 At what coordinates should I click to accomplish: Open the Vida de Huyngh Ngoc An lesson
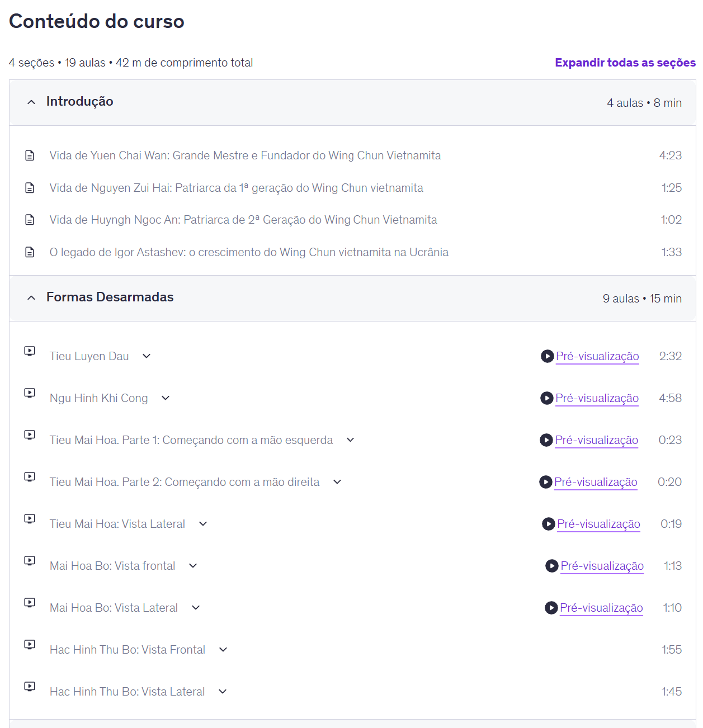pyautogui.click(x=243, y=220)
